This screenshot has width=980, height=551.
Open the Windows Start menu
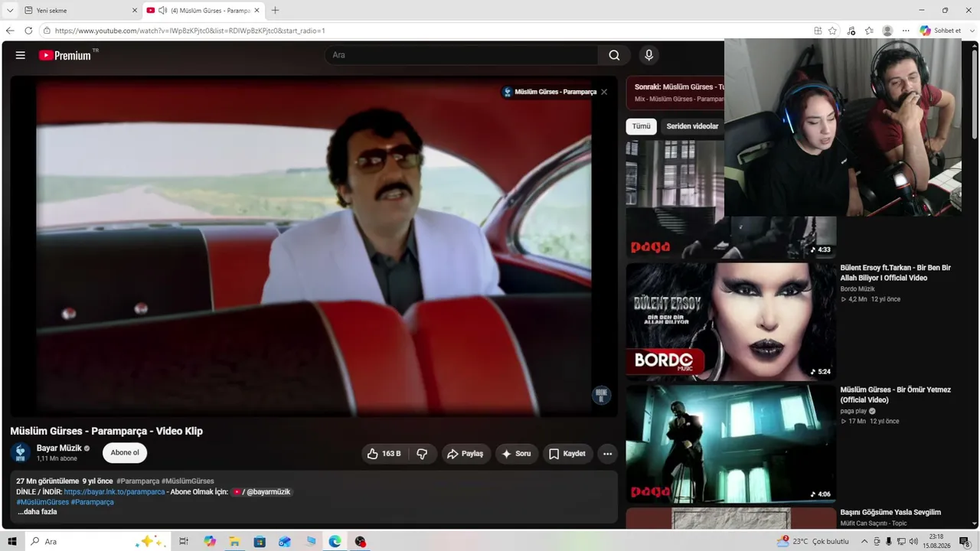coord(12,542)
